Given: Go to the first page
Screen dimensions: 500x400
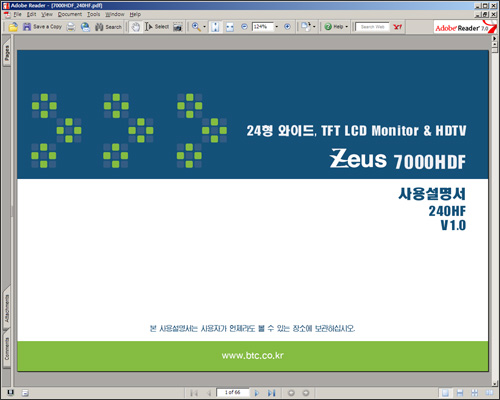Looking at the screenshot, I should point(194,393).
